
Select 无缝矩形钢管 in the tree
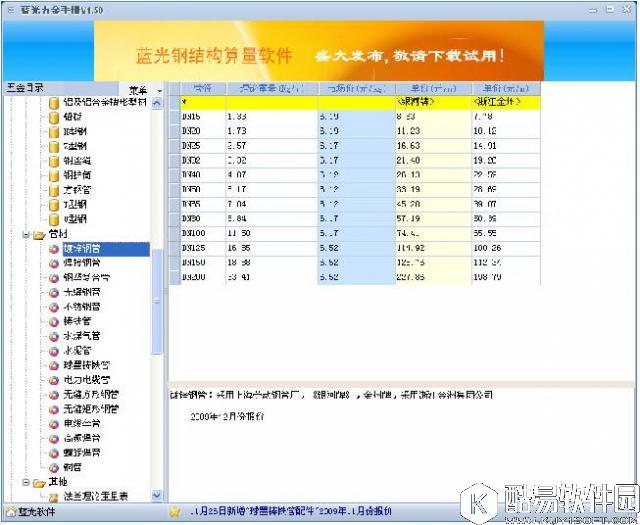[x=91, y=409]
